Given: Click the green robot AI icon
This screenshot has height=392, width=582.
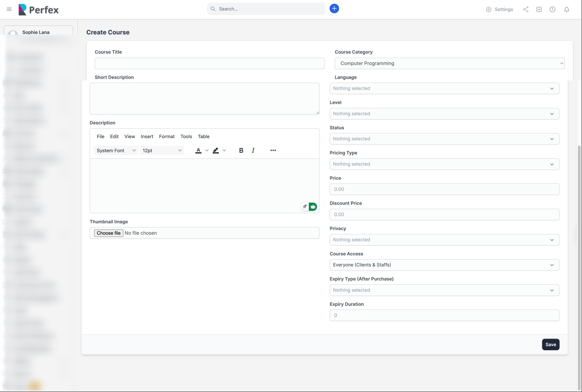Looking at the screenshot, I should (313, 206).
